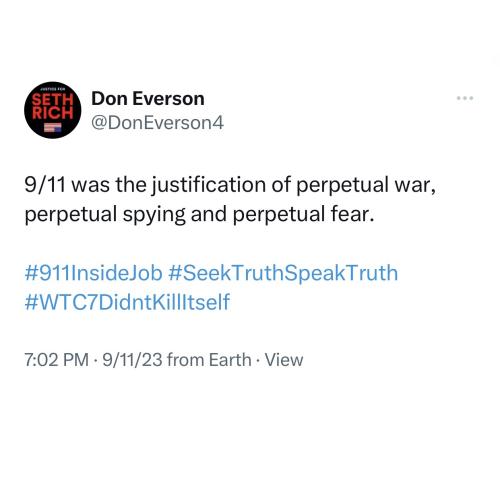Select the 'from Earth' location text
500x495 pixels.
(209, 360)
